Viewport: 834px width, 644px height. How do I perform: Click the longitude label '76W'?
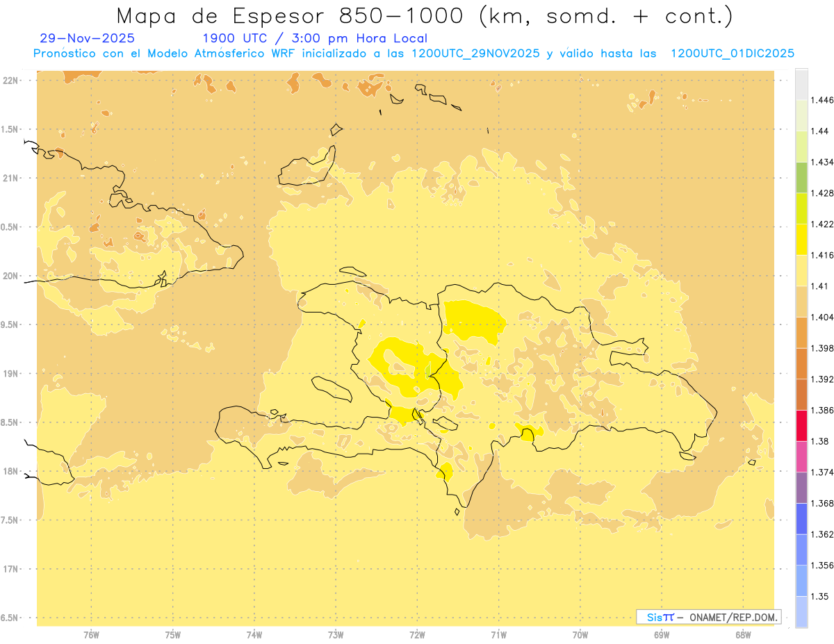click(x=91, y=635)
